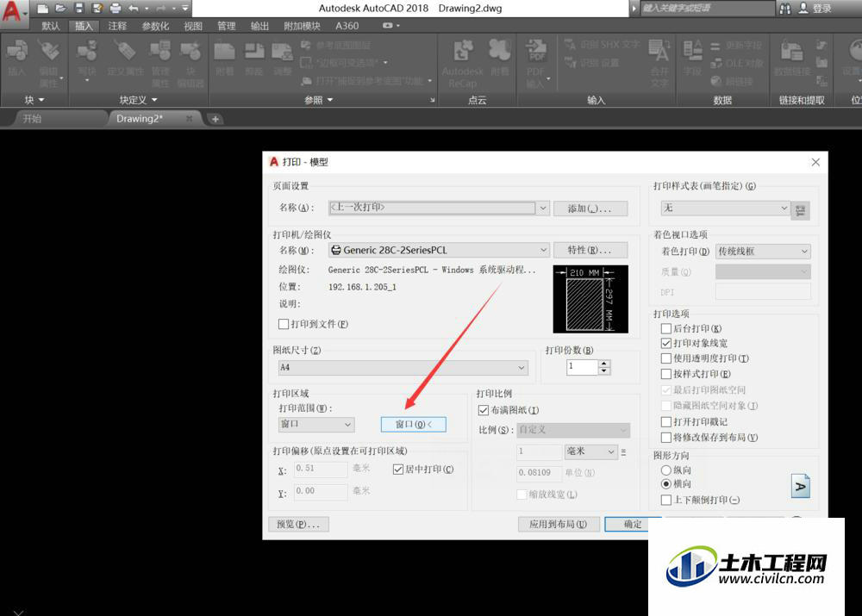Screen dimensions: 862x616
Task: Open the 打印范围 窗口 dropdown
Action: (316, 424)
